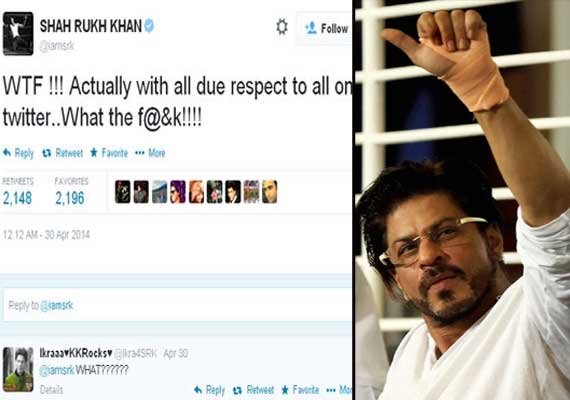Retweet the main WTF tweet
This screenshot has width=570, height=400.
pyautogui.click(x=63, y=153)
